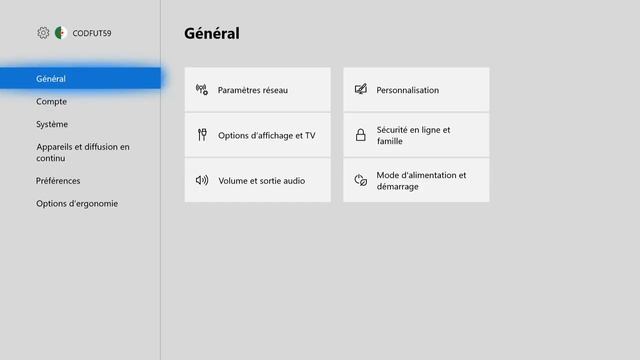
Task: Open the Personnalisation tile
Action: coord(416,89)
